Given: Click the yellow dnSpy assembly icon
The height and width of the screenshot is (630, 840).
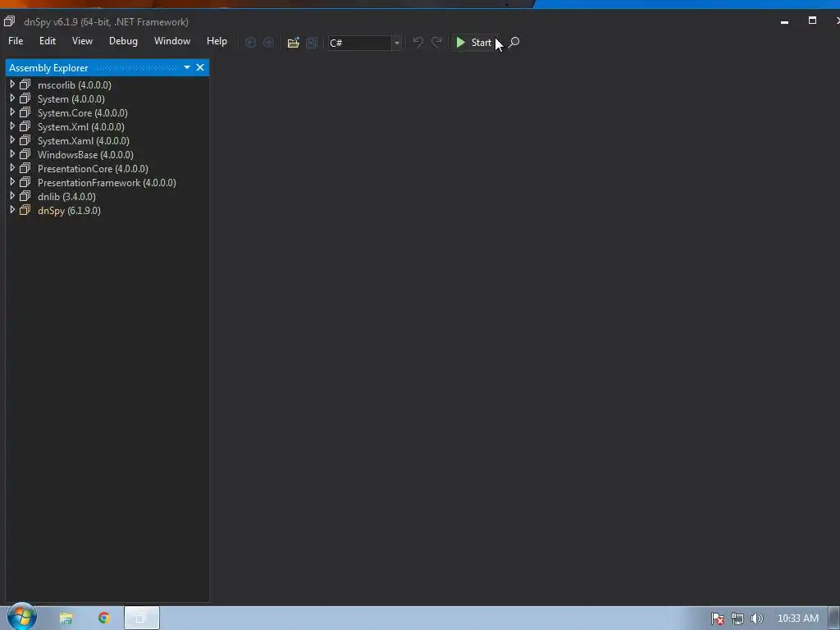Looking at the screenshot, I should 25,210.
